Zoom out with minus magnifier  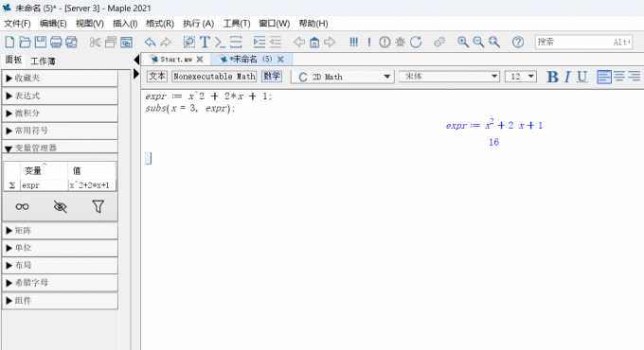(x=478, y=42)
